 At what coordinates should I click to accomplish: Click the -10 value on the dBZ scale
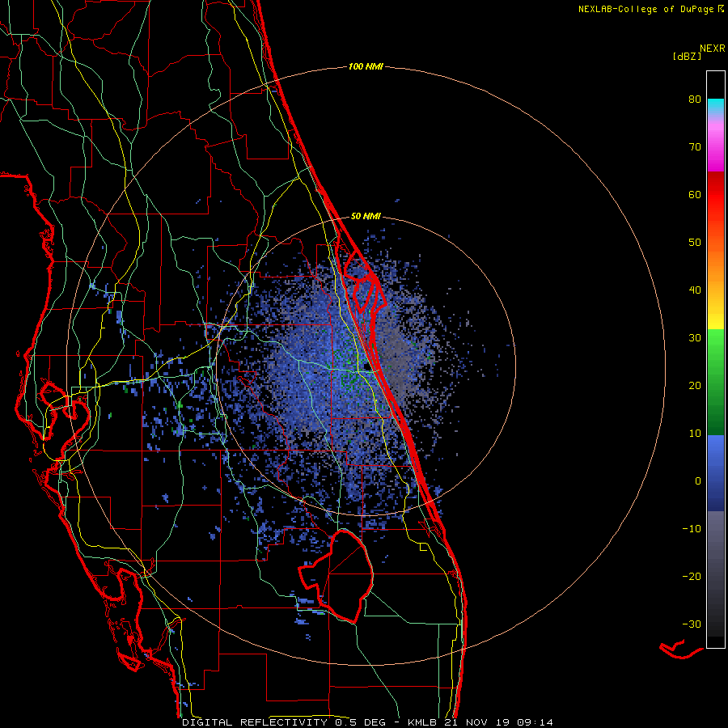[692, 529]
